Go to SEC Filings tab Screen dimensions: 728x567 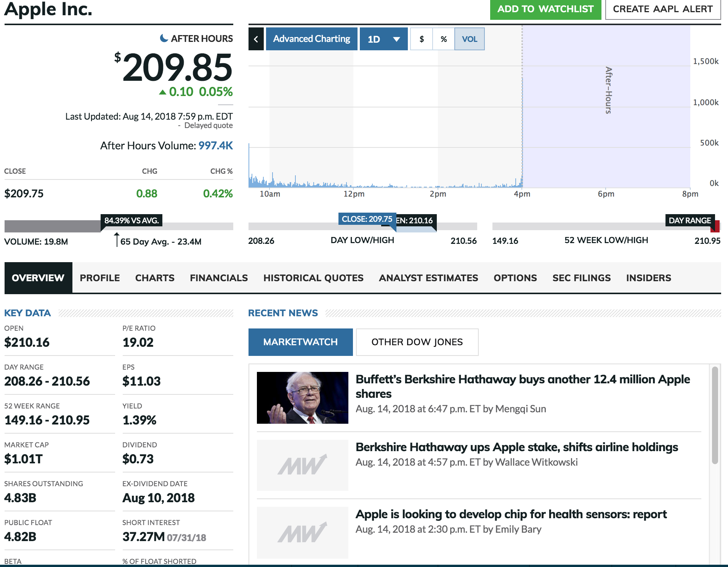(582, 278)
